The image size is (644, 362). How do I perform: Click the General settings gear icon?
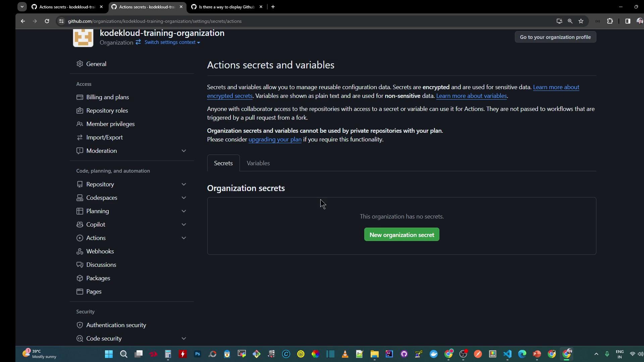(x=79, y=64)
